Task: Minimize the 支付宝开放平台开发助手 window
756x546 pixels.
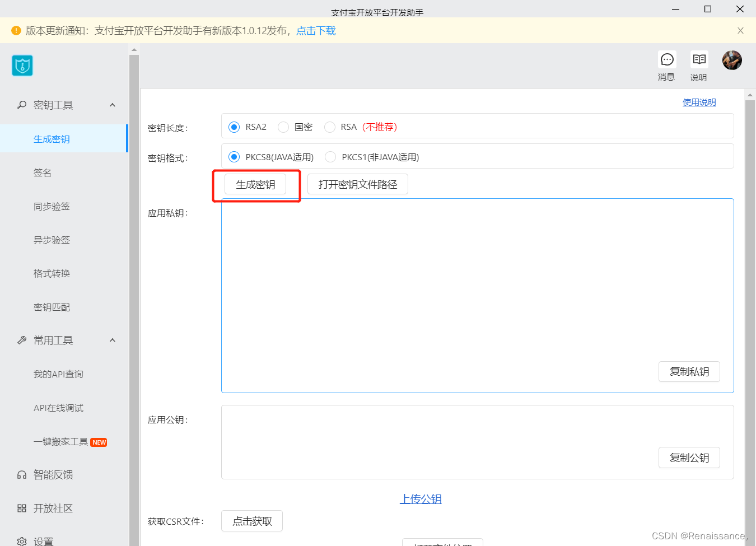Action: [x=676, y=9]
